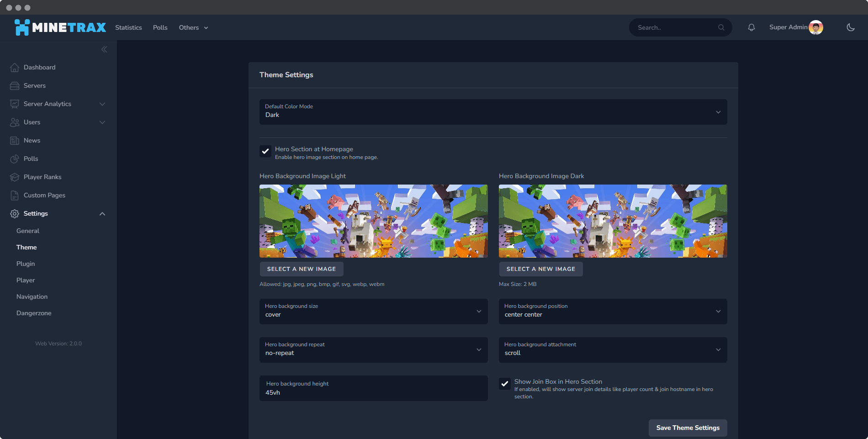Open Dangerzone settings submenu item
The width and height of the screenshot is (868, 439).
(x=34, y=313)
